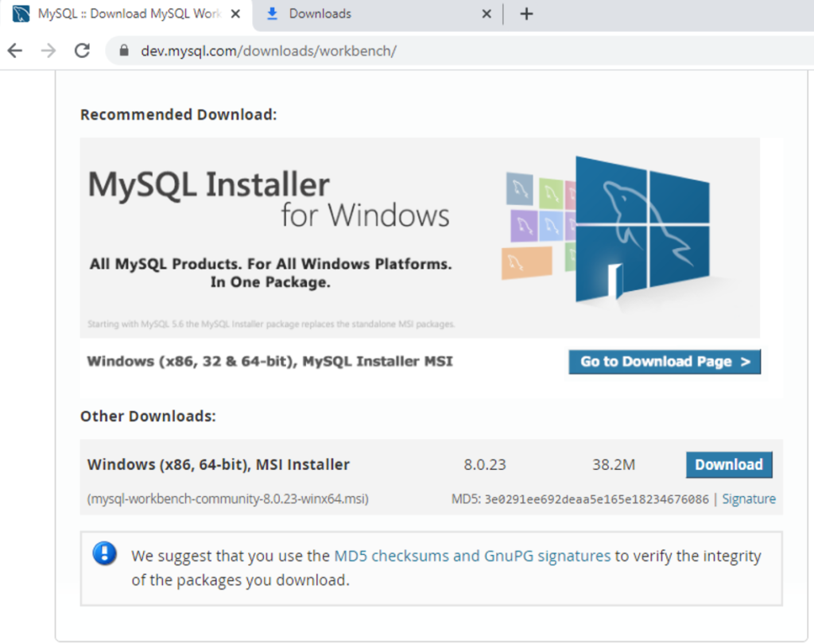Open the Signature link
Screen dimensions: 814x644
tap(749, 499)
